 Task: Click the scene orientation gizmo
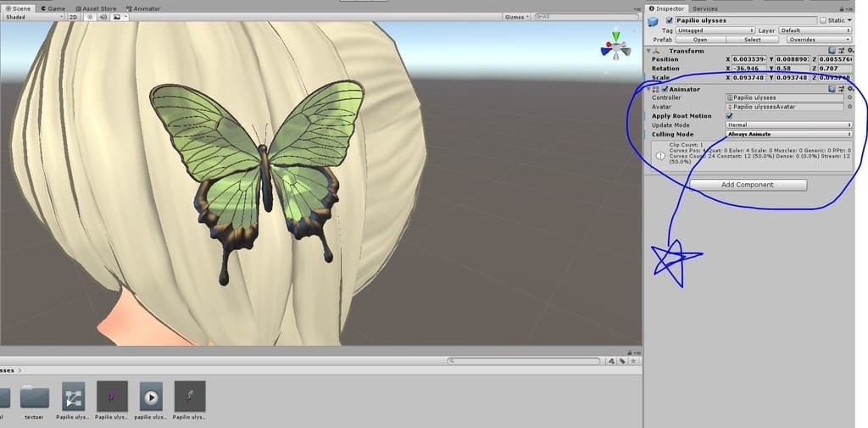(615, 47)
